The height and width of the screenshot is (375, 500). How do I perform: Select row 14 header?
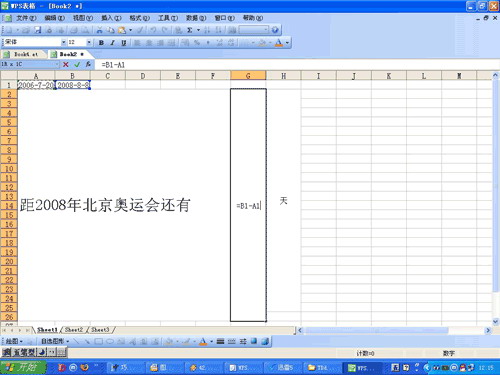(x=9, y=206)
